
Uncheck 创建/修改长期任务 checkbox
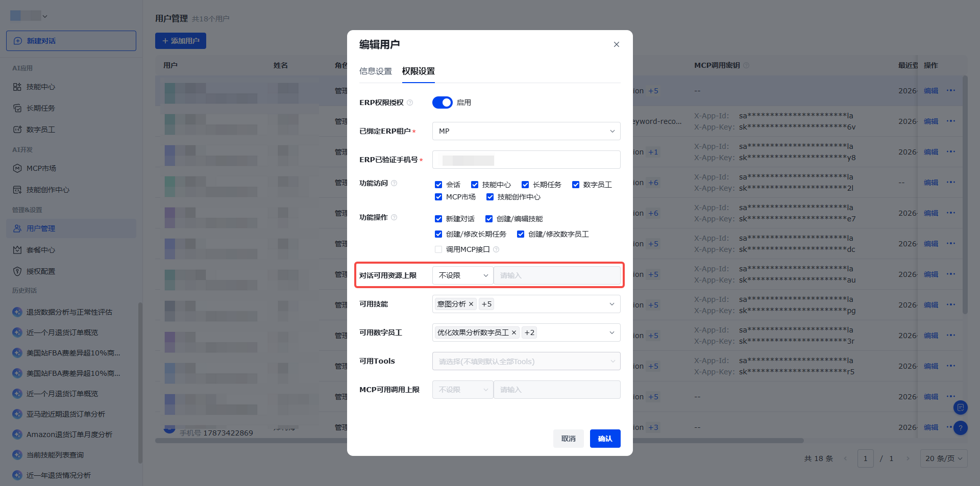pyautogui.click(x=438, y=235)
